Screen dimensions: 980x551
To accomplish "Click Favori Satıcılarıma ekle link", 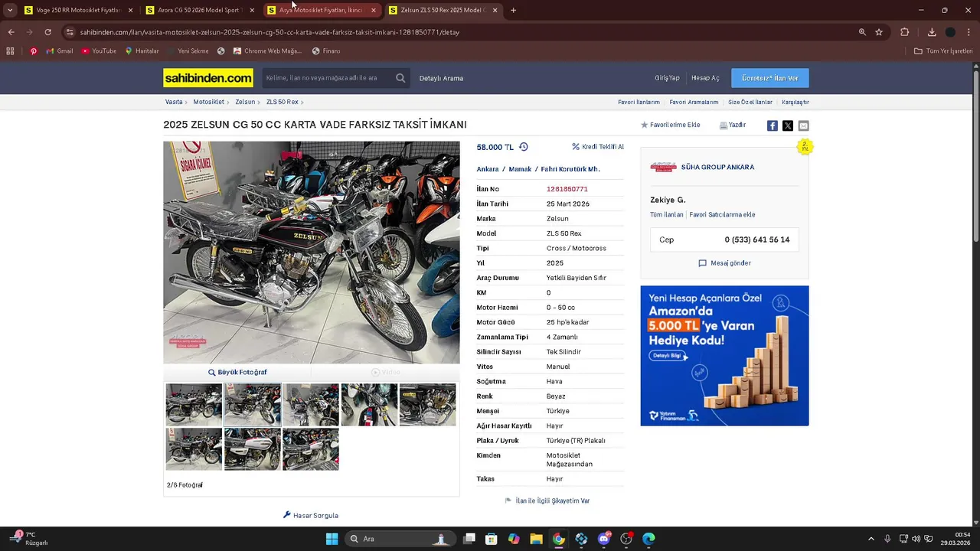I will [722, 215].
